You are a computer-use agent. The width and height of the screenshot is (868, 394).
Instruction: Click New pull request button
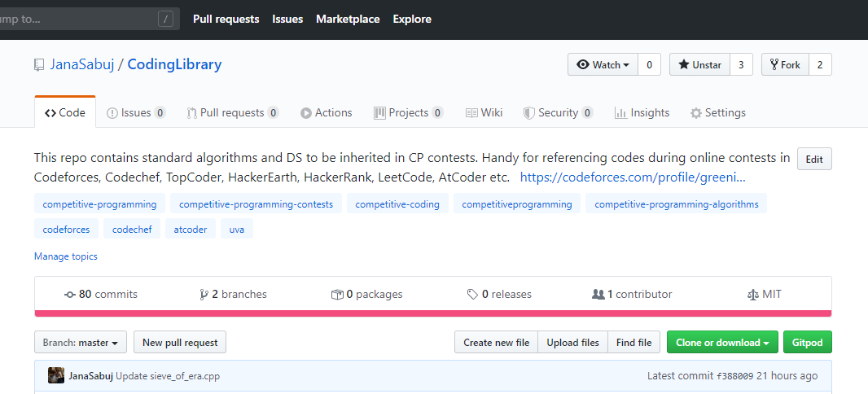pyautogui.click(x=180, y=343)
